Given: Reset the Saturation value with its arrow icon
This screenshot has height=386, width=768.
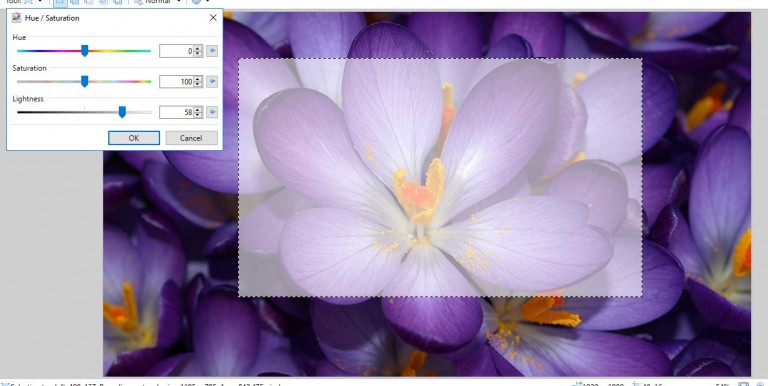Looking at the screenshot, I should tap(212, 81).
